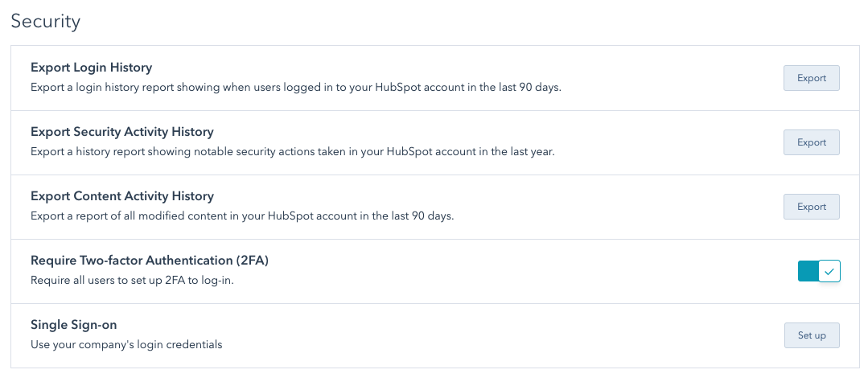Screen dimensions: 868x382
Task: Export the security activity history report
Action: tap(811, 142)
